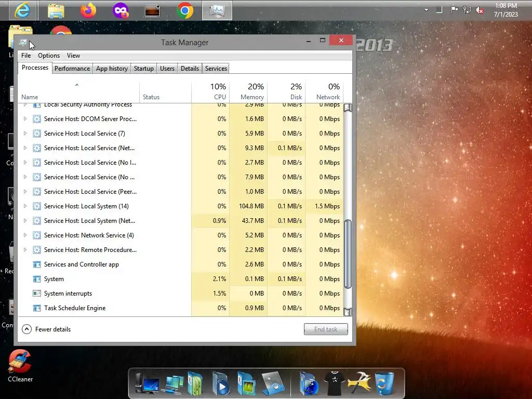This screenshot has width=532, height=399.
Task: Click the Task Scheduler Engine icon
Action: [37, 308]
